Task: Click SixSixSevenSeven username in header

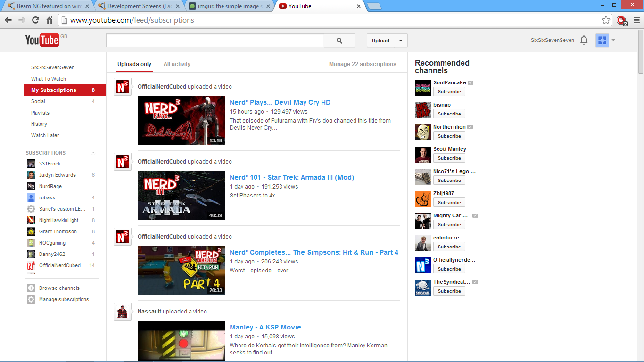Action: [553, 41]
